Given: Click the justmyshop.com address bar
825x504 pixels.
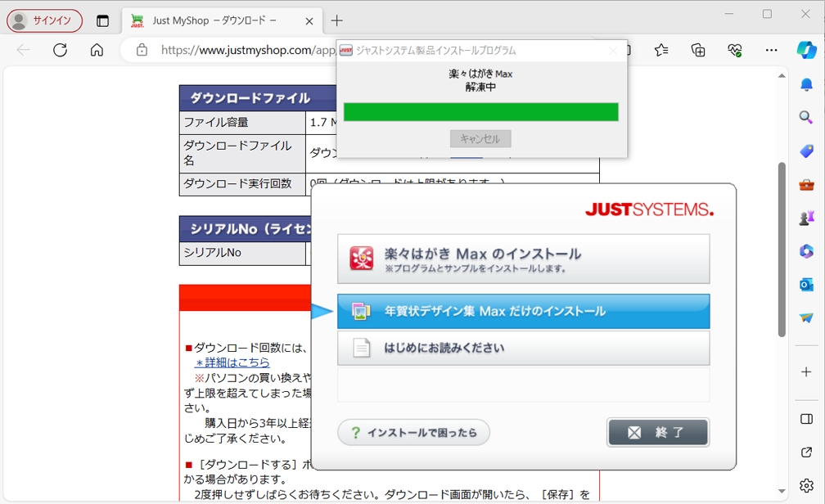Looking at the screenshot, I should (x=247, y=50).
